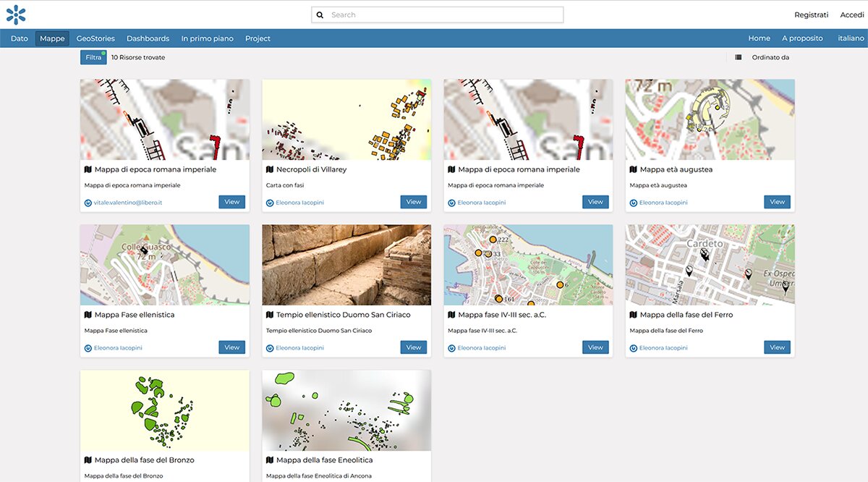The width and height of the screenshot is (868, 482).
Task: Click View on Mappa Fase ellenistica card
Action: [x=231, y=347]
